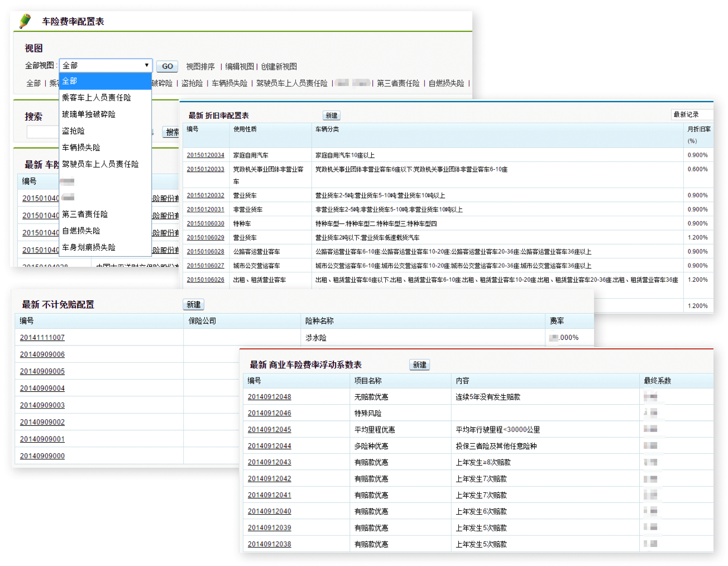This screenshot has width=728, height=566.
Task: Select 盗抢险 in the dropdown list
Action: coord(106,131)
